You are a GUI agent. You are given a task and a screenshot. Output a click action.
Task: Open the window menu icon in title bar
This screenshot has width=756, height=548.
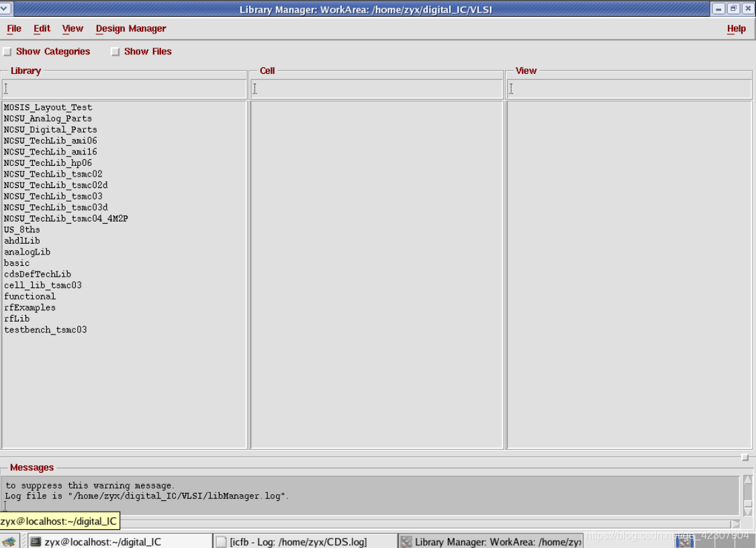[7, 9]
